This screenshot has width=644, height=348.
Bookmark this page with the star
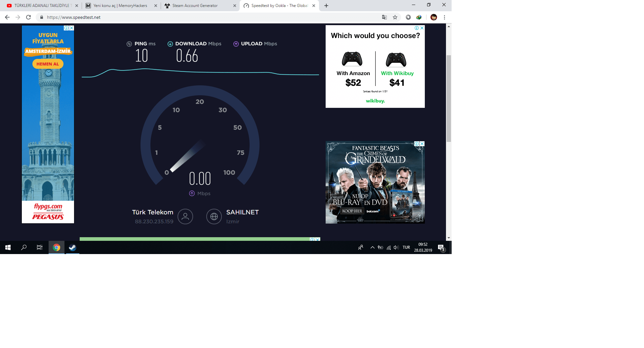pos(395,17)
